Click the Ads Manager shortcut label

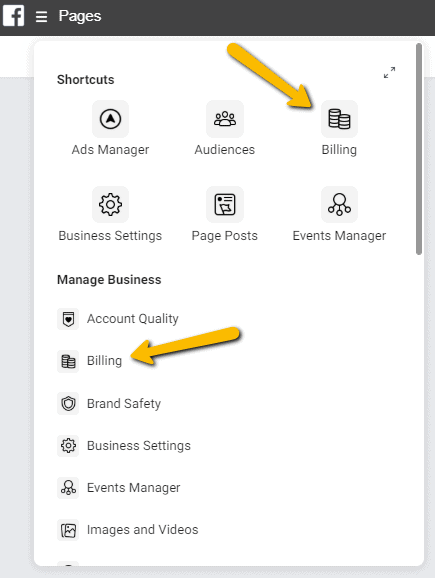coord(110,150)
